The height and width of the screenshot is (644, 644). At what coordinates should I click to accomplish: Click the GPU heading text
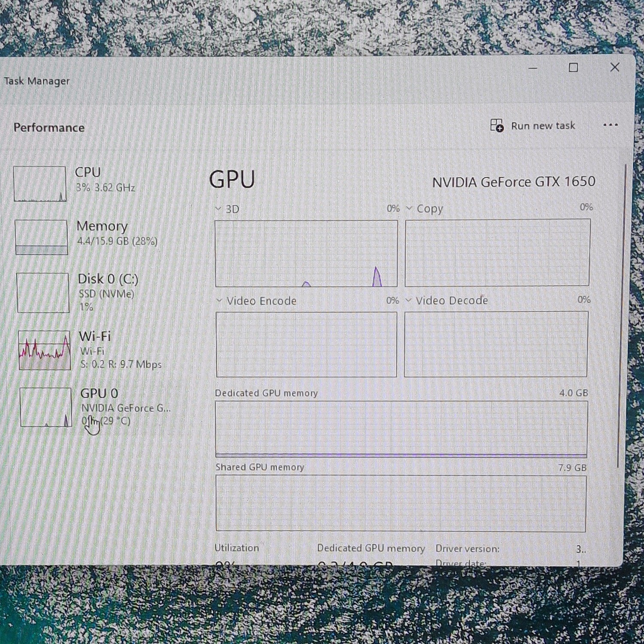point(232,179)
